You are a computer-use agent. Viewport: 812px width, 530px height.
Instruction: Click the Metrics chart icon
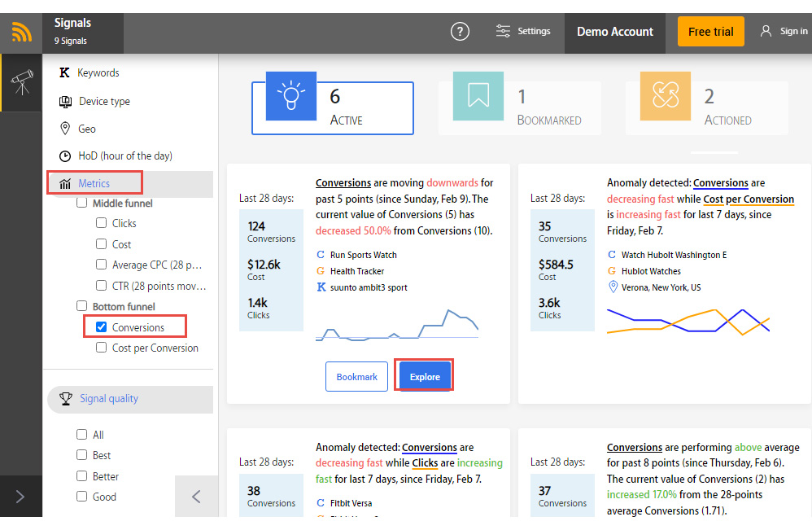point(65,183)
